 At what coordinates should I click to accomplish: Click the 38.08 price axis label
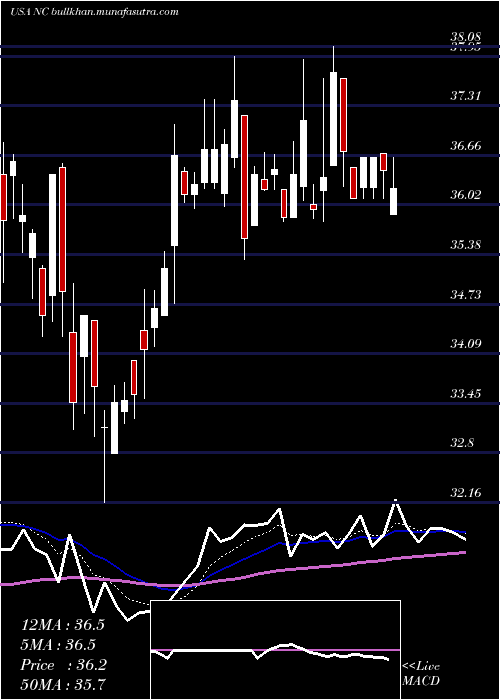[465, 37]
